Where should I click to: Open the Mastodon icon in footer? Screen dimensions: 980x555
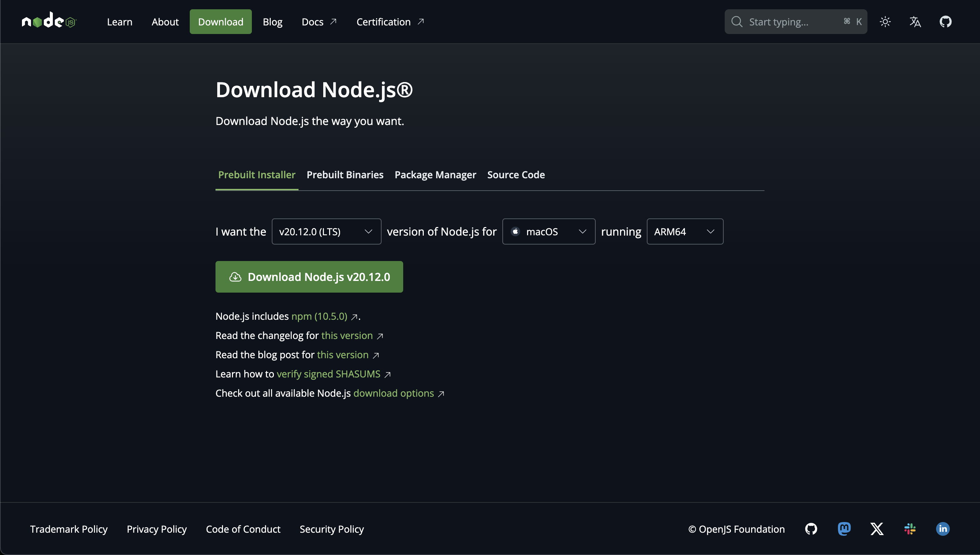(x=844, y=529)
